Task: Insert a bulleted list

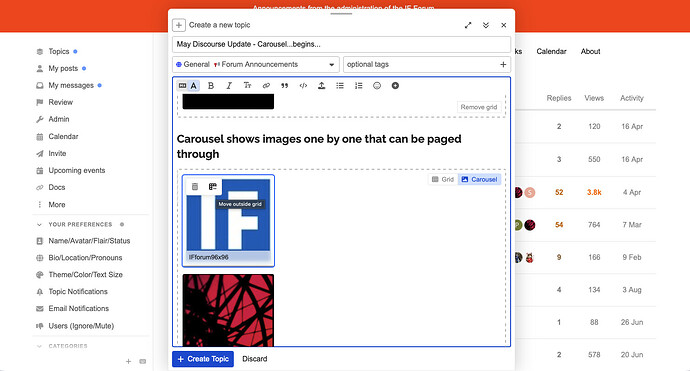Action: (x=340, y=86)
